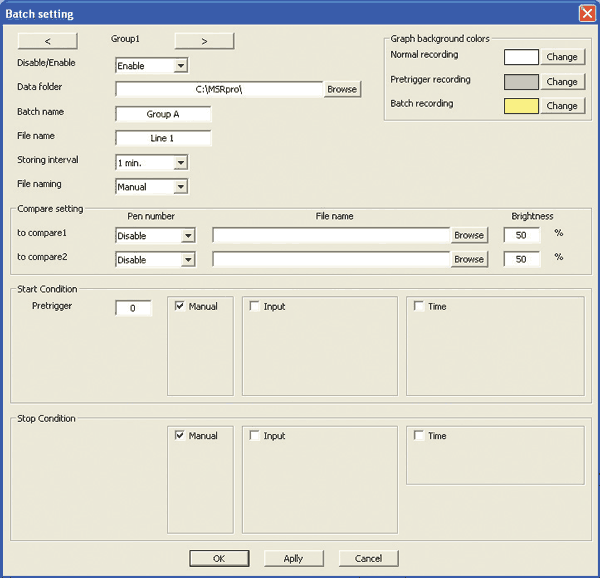Screen dimensions: 600x578
Task: Go to the next group with the > button
Action: point(204,41)
